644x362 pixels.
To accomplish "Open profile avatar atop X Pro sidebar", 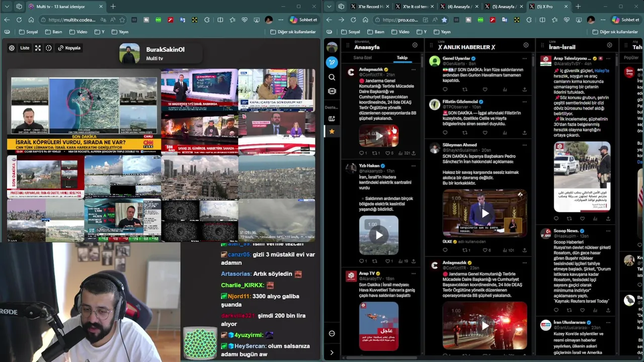I will [332, 47].
